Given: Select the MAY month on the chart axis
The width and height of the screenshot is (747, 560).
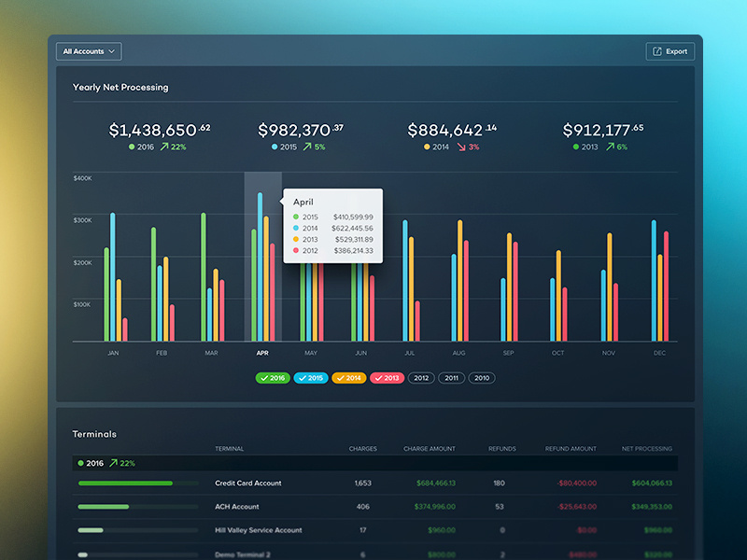Looking at the screenshot, I should click(311, 353).
